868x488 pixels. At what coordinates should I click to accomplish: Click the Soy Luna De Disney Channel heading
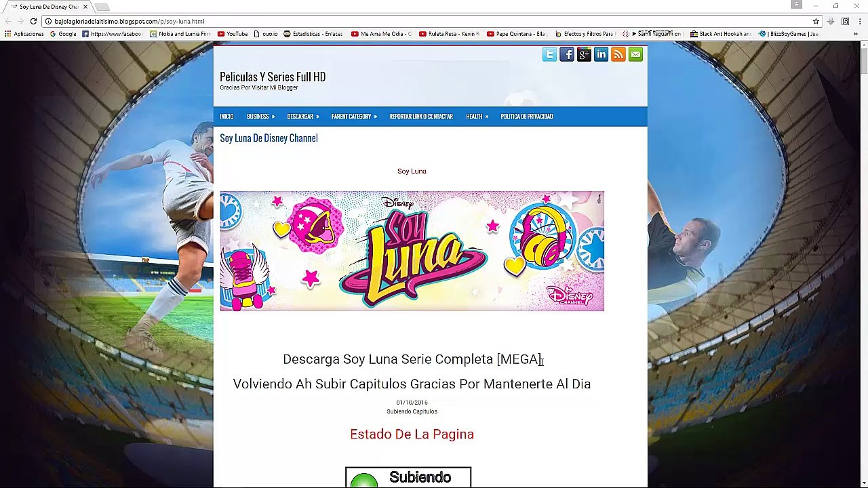pyautogui.click(x=269, y=138)
